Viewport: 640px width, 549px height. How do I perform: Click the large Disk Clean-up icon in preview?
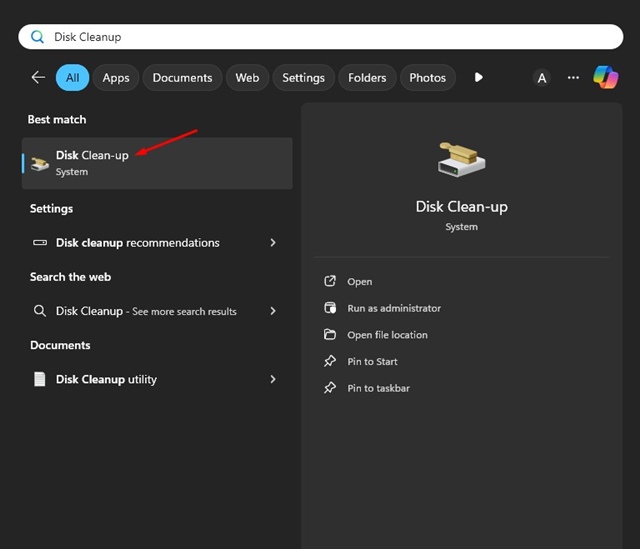pyautogui.click(x=461, y=160)
